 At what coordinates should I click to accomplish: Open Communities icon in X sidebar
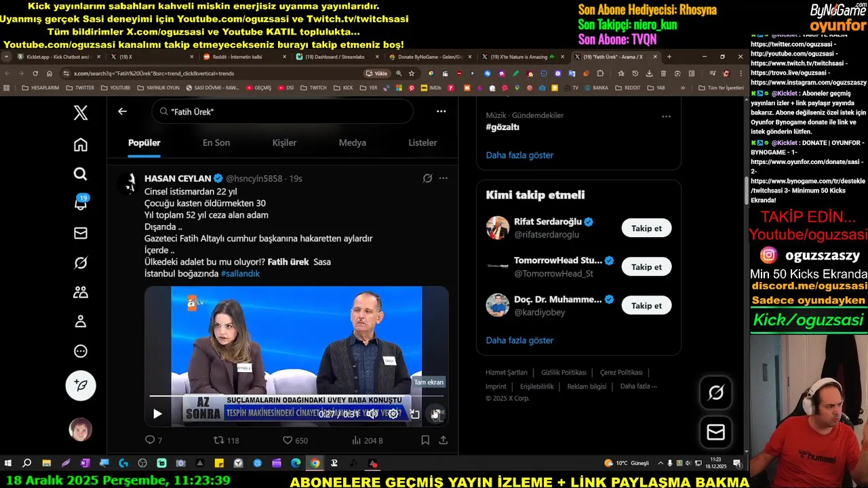pyautogui.click(x=80, y=292)
